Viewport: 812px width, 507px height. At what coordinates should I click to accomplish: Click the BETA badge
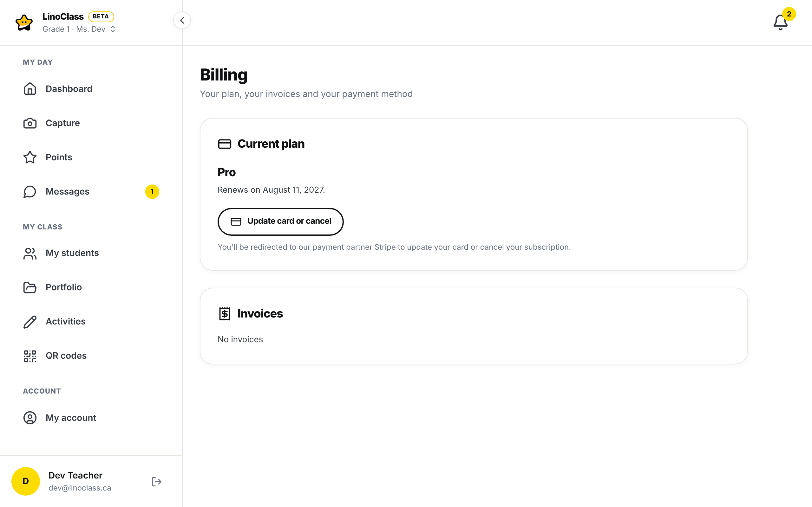[x=101, y=16]
